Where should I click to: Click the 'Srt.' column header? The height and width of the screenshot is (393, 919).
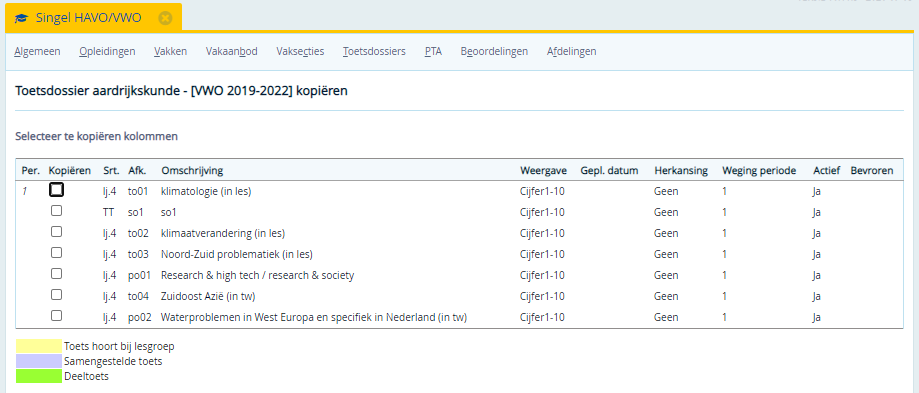tap(111, 170)
